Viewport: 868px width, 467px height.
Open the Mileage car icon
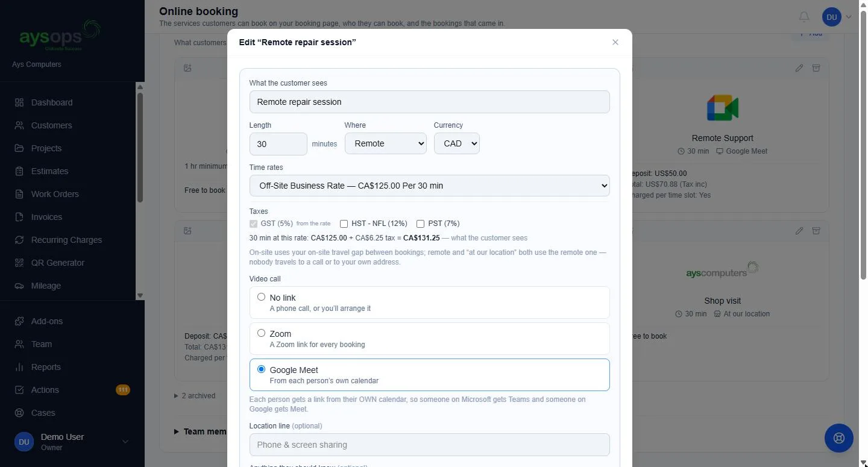click(x=19, y=286)
